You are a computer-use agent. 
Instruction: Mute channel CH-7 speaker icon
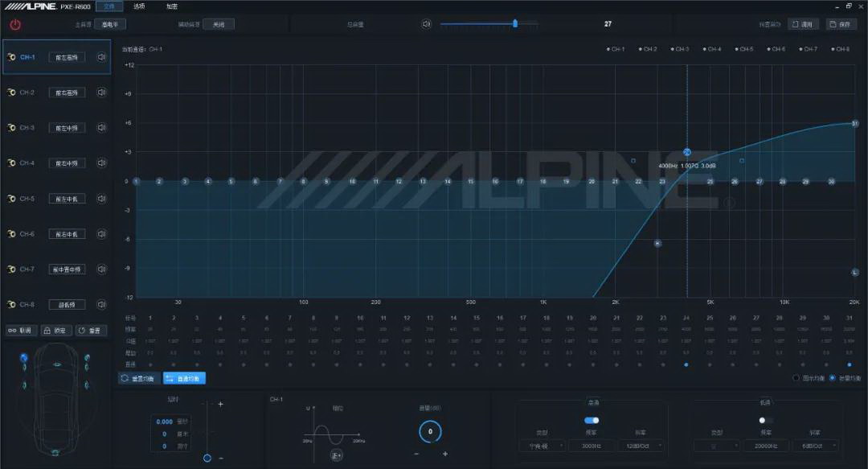pyautogui.click(x=101, y=269)
